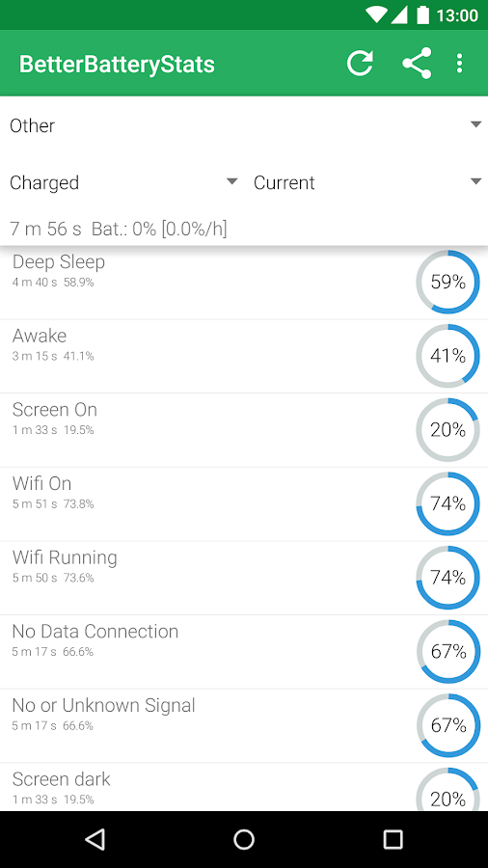Tap the Android back navigation button
488x868 pixels.
click(95, 839)
